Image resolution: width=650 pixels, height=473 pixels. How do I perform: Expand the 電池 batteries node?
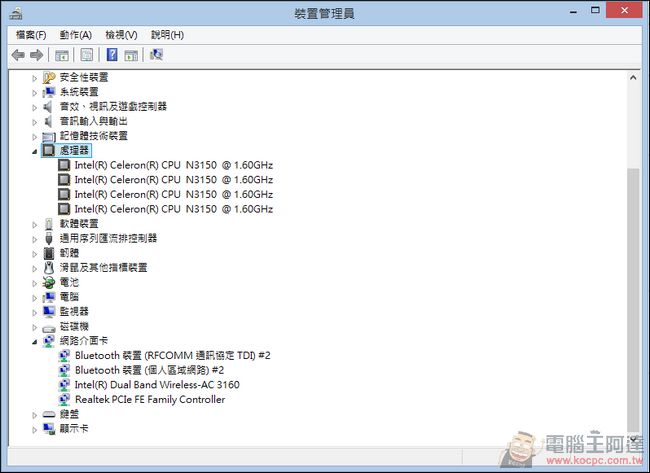(35, 283)
